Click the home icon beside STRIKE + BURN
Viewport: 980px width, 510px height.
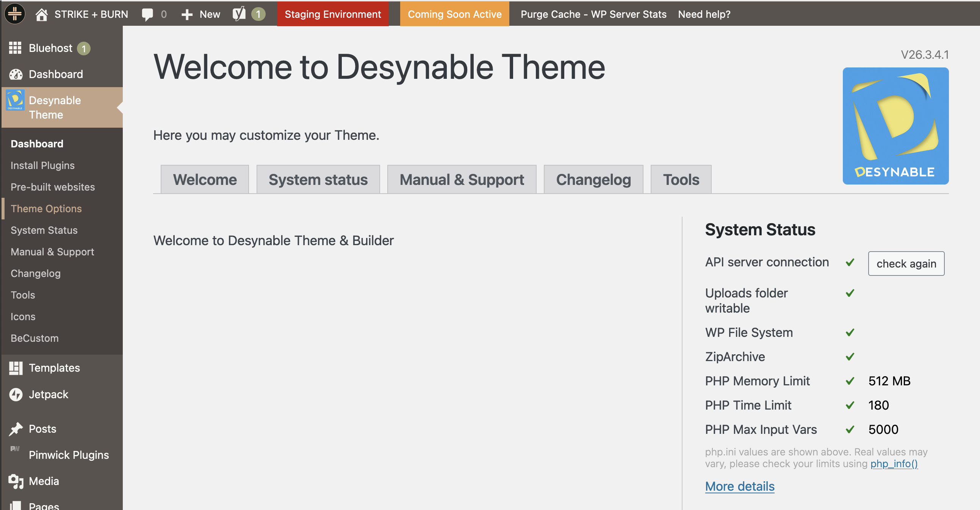click(41, 14)
